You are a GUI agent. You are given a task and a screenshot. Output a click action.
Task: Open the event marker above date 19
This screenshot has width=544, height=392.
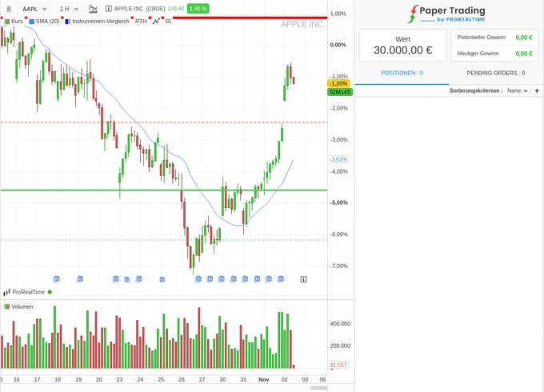(x=80, y=279)
